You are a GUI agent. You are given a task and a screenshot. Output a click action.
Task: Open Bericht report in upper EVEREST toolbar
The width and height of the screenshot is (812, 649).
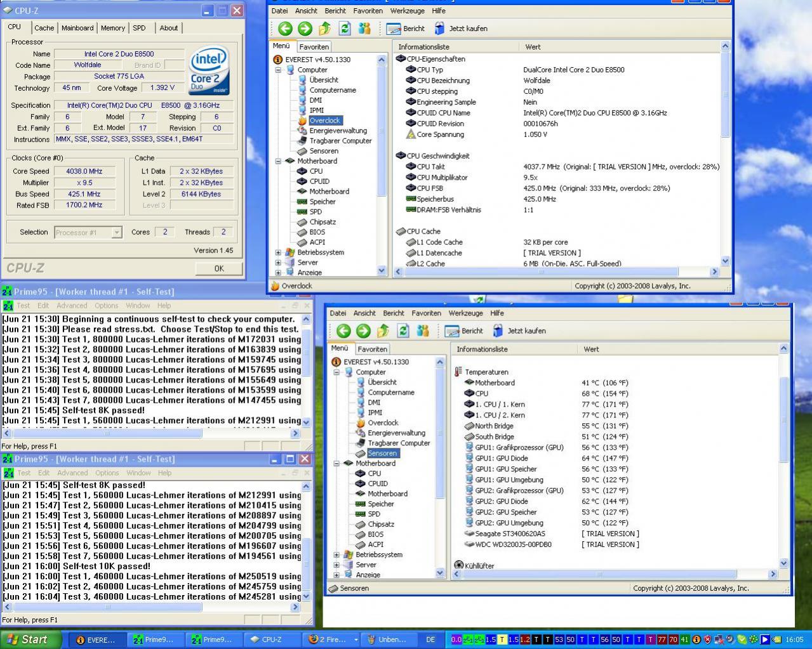pyautogui.click(x=406, y=29)
